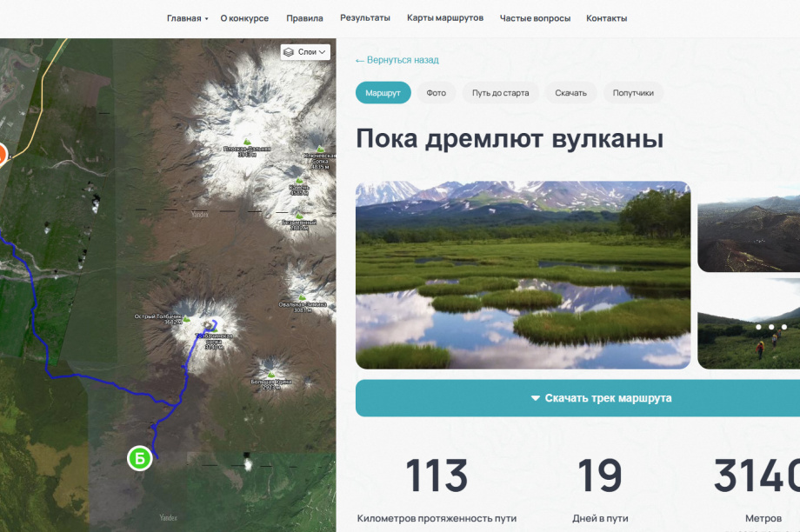
Task: Click the green Б finish marker on the map
Action: pyautogui.click(x=139, y=458)
